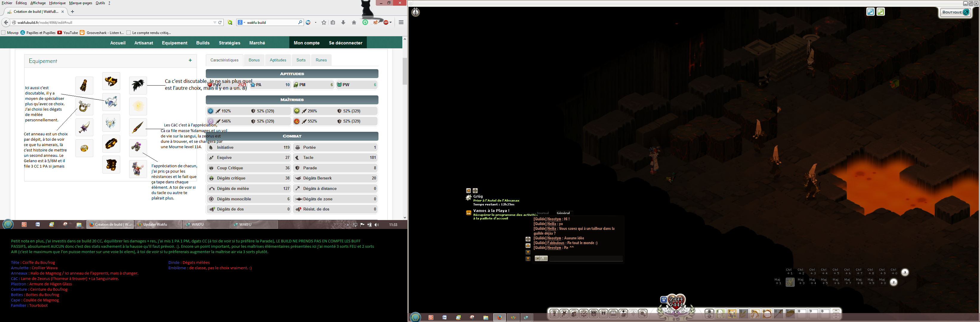Select the small robot pet slot
980x322 pixels.
[138, 148]
